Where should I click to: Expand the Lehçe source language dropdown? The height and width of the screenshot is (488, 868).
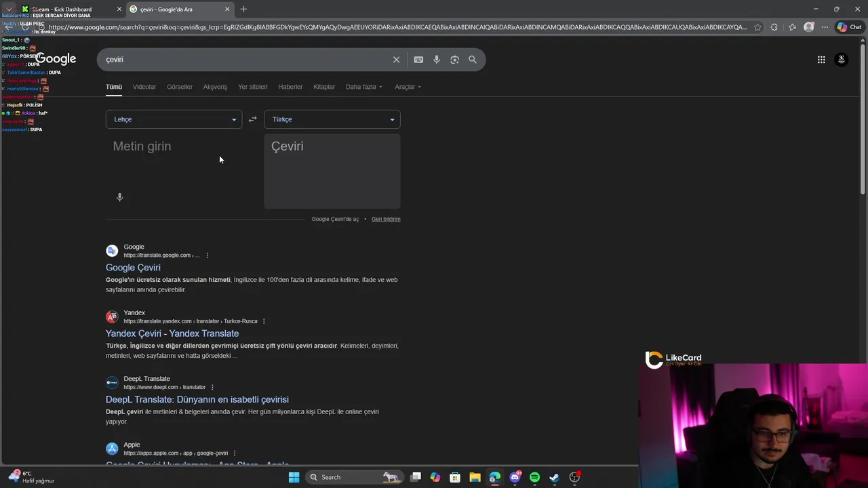click(174, 119)
